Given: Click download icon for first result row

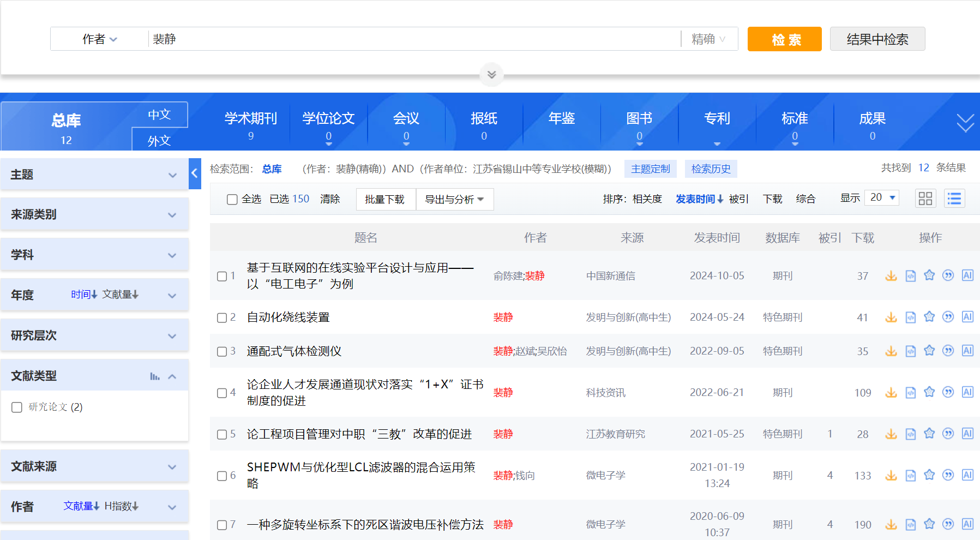Looking at the screenshot, I should pyautogui.click(x=891, y=276).
